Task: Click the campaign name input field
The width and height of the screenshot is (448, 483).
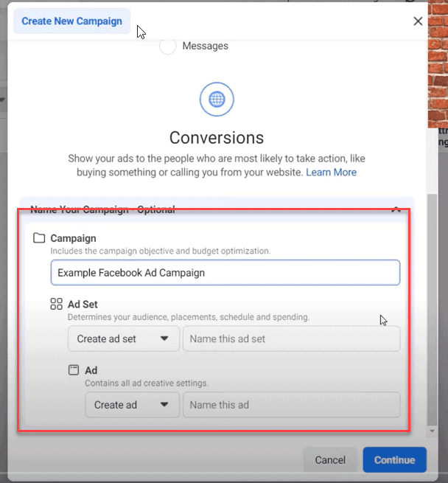Action: click(225, 273)
